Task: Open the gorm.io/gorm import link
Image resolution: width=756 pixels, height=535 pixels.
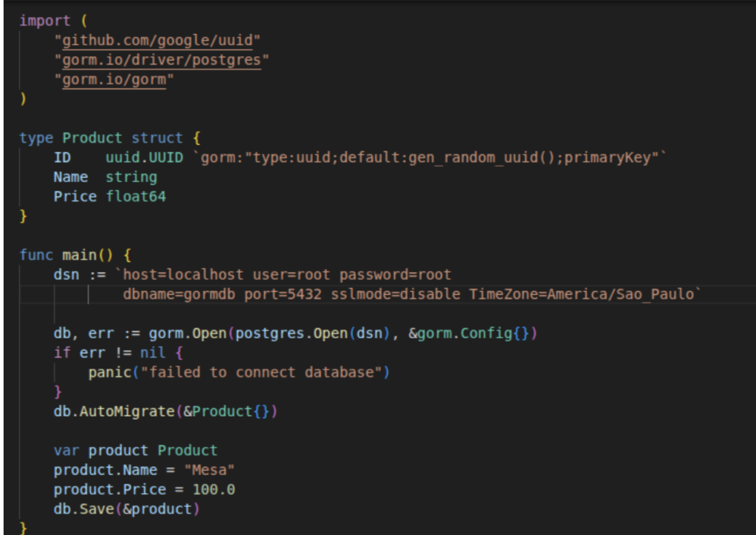Action: point(114,79)
